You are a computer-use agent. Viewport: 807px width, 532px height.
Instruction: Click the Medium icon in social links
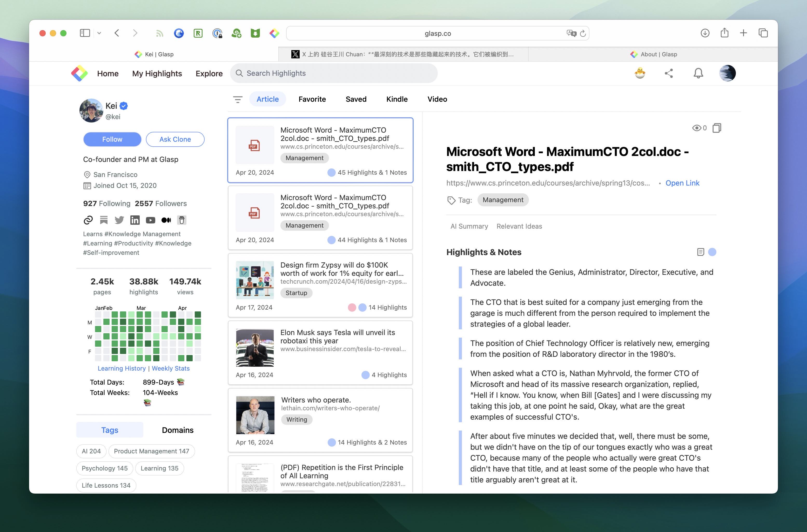pos(166,220)
